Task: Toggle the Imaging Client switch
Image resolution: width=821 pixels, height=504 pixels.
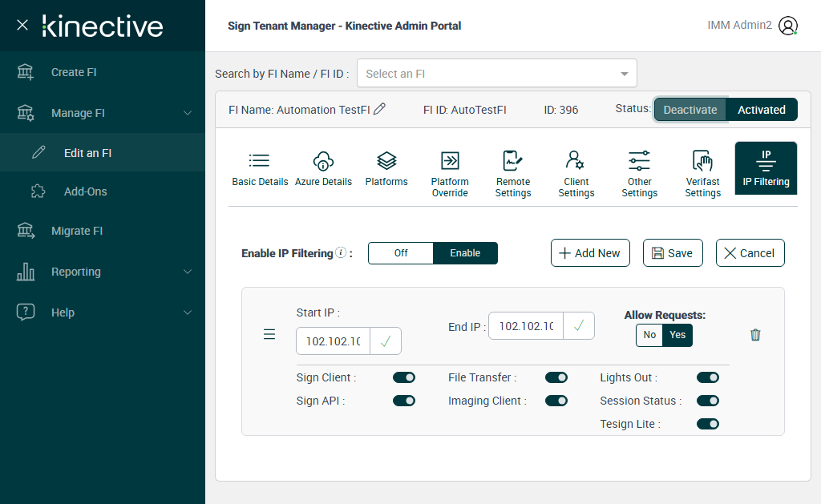Action: [x=556, y=401]
